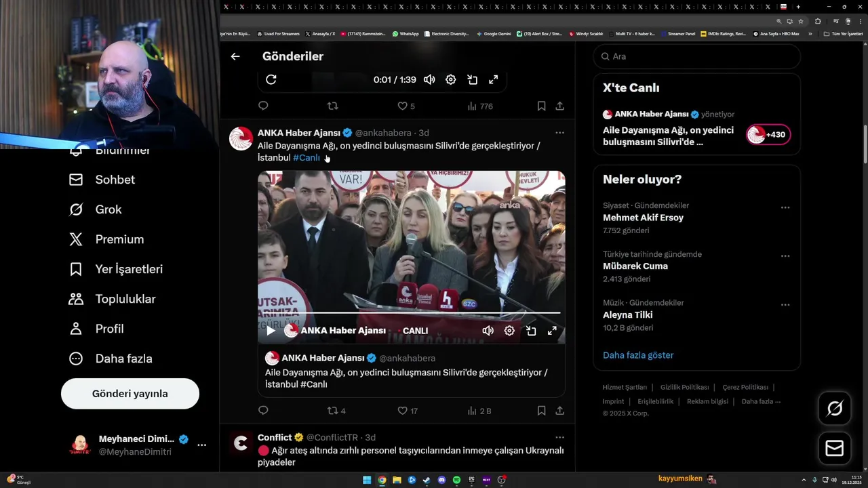The image size is (868, 488).
Task: Repost the top post with 776 views
Action: tap(332, 106)
